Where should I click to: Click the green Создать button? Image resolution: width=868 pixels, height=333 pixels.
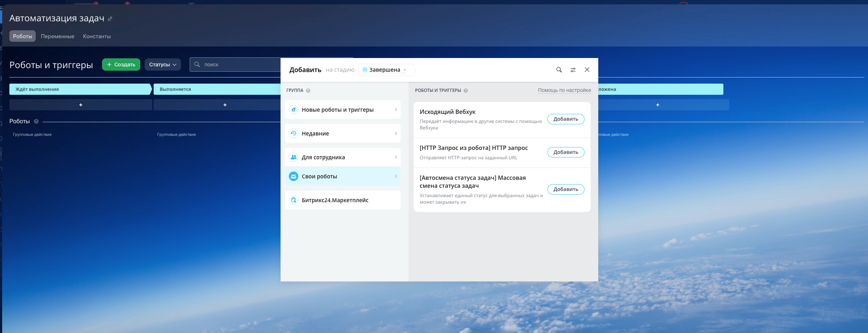pyautogui.click(x=121, y=65)
